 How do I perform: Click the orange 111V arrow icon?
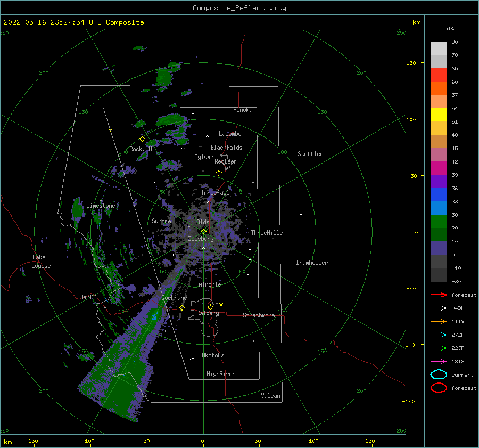point(439,321)
